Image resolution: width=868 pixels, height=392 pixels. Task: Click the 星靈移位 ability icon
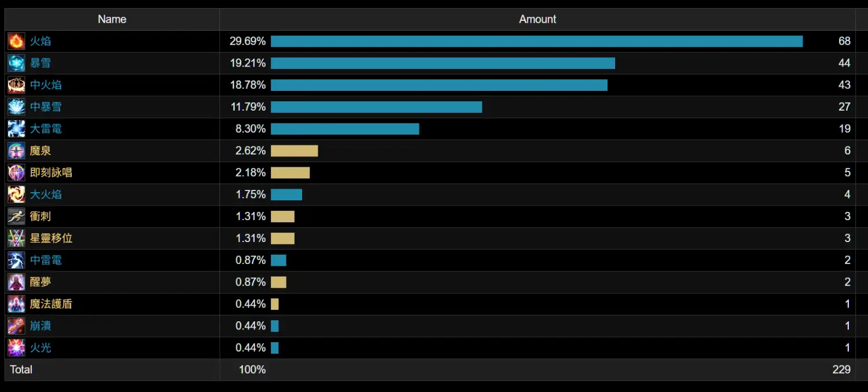coord(16,238)
